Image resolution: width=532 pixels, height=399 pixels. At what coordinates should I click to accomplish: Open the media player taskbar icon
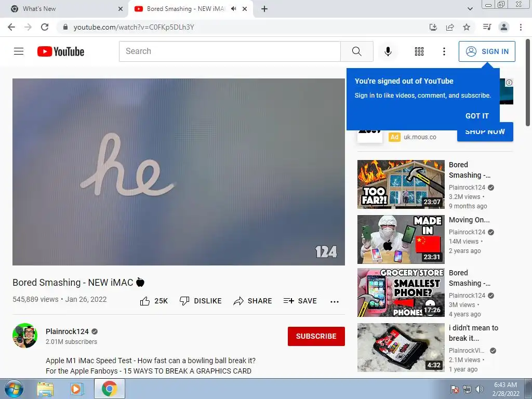click(x=77, y=389)
